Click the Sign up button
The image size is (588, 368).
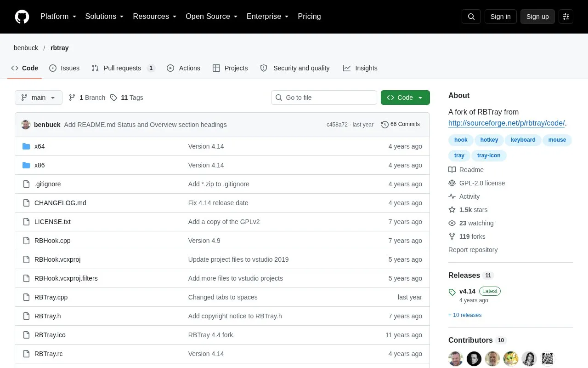[537, 17]
